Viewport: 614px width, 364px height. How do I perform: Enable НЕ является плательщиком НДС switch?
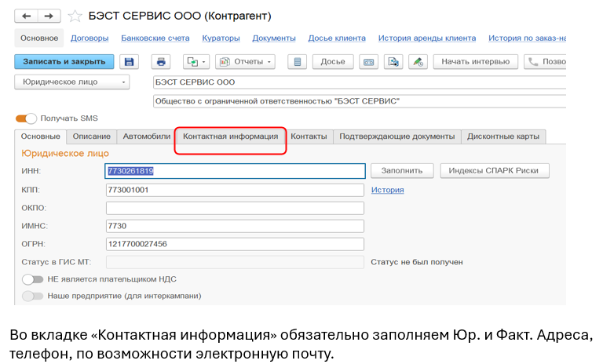(x=32, y=279)
